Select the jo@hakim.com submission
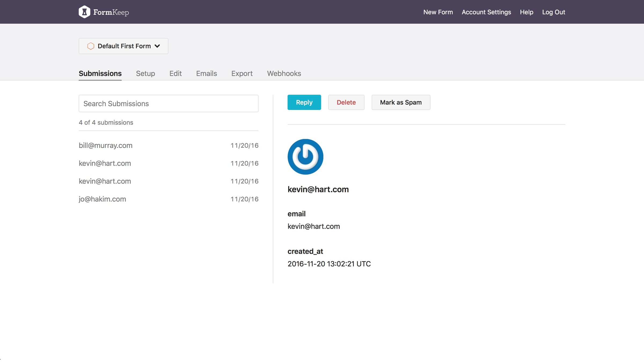644x362 pixels. (169, 199)
